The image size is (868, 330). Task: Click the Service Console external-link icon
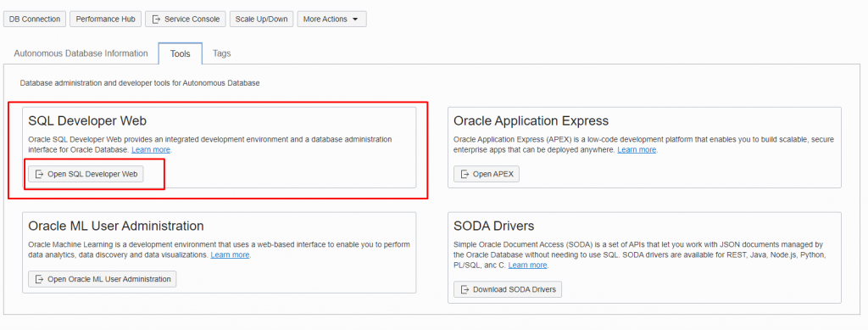(156, 19)
